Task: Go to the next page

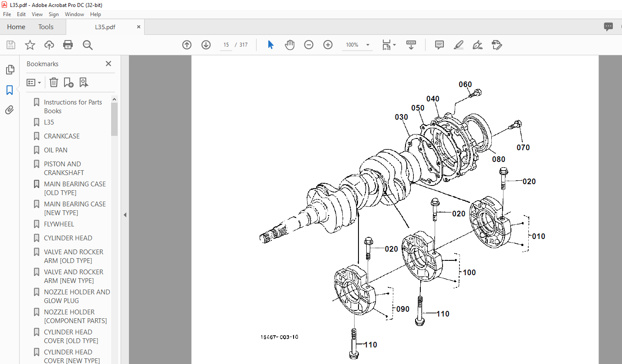Action: point(206,45)
